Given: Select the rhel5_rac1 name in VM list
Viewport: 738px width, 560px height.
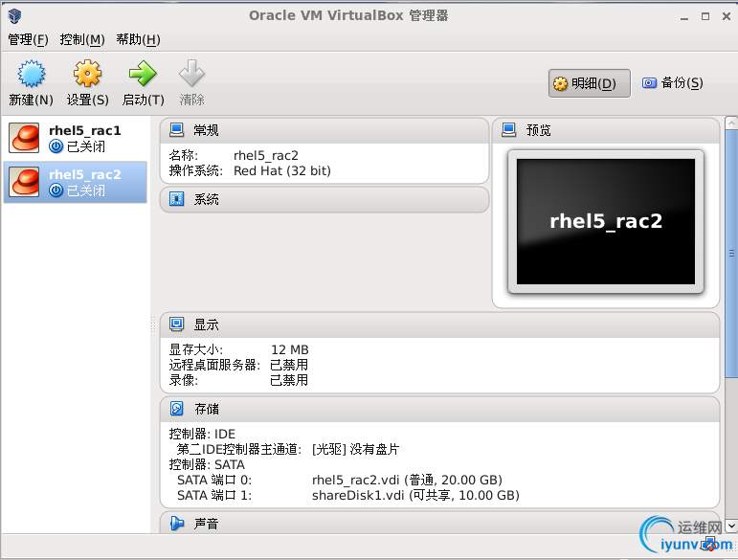Looking at the screenshot, I should (x=85, y=130).
